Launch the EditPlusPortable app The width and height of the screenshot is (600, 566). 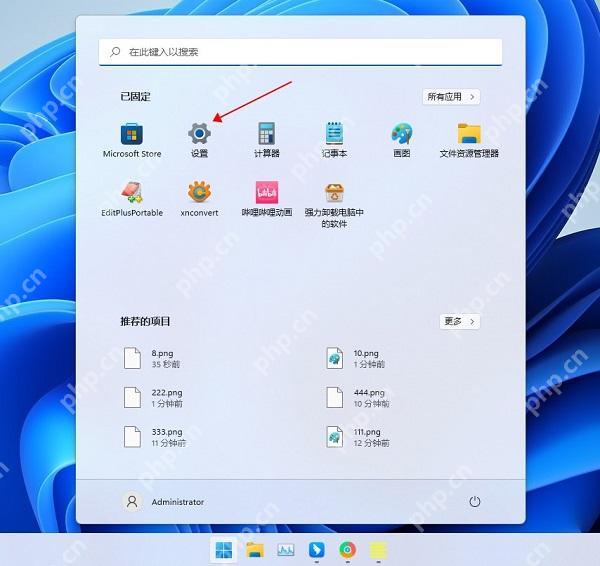click(132, 199)
